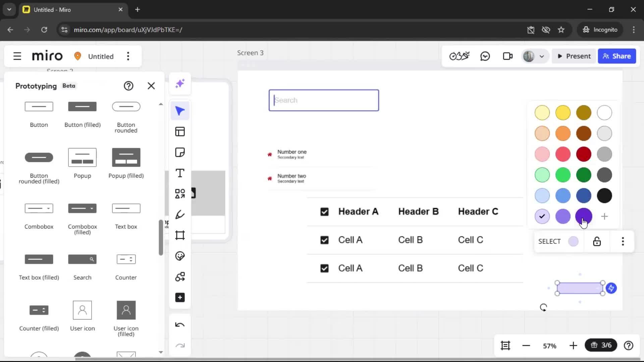Select the Button (filled) component
The image size is (644, 362).
(83, 114)
